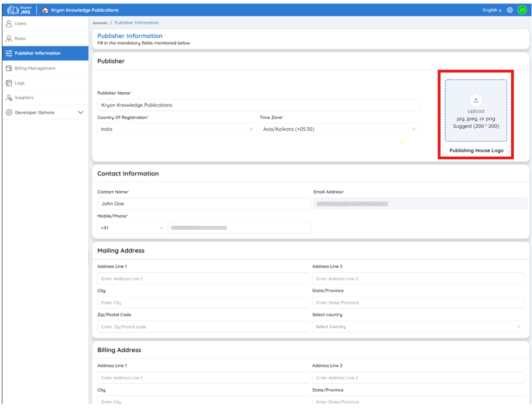Open Mailing Address Select Country dropdown
532x410 pixels.
click(x=418, y=326)
